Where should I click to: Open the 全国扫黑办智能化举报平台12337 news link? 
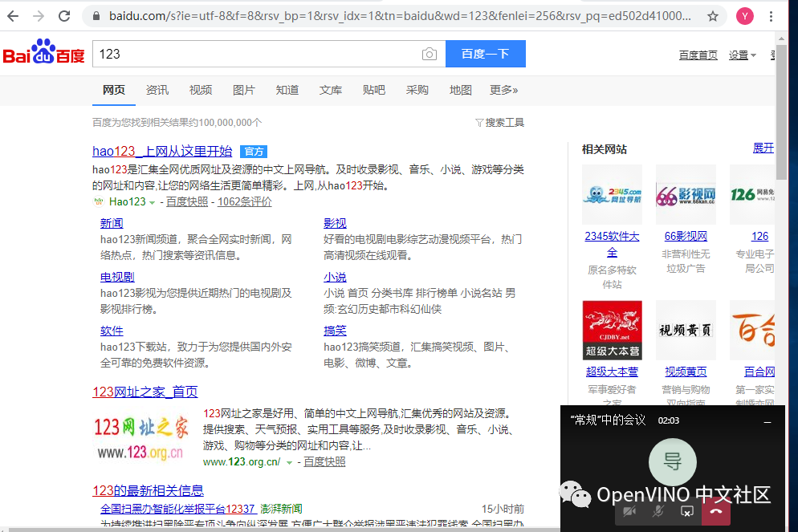[177, 509]
